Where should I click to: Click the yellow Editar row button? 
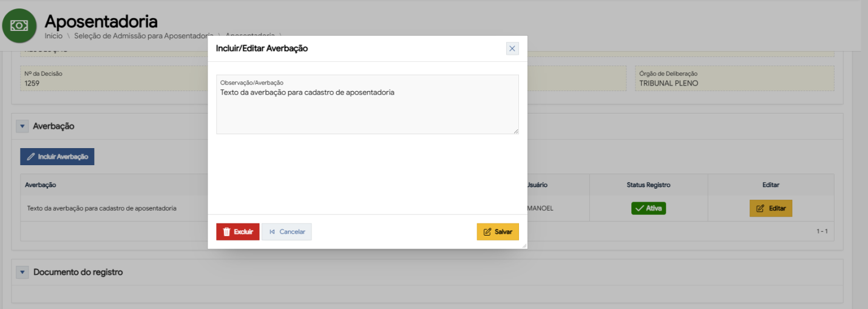[771, 208]
